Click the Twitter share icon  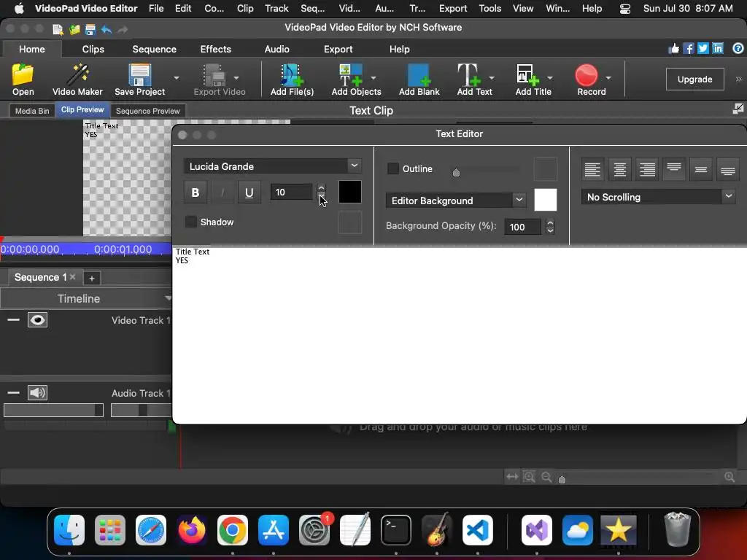[703, 49]
